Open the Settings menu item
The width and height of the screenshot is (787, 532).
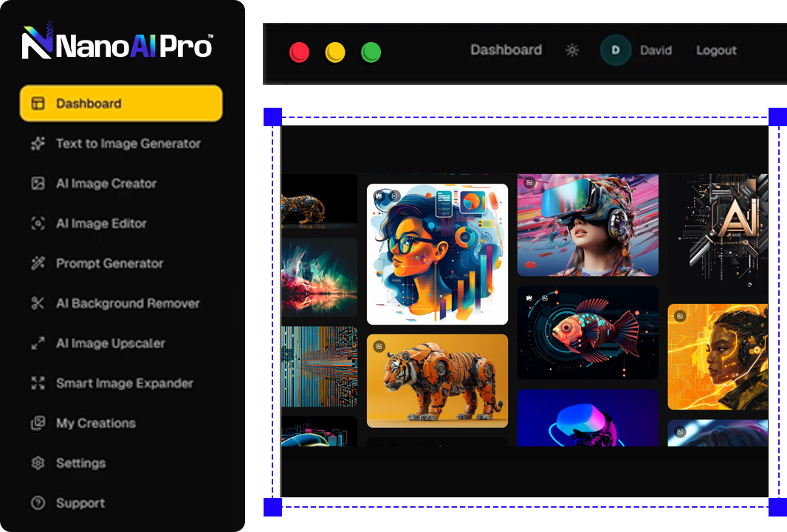click(80, 463)
